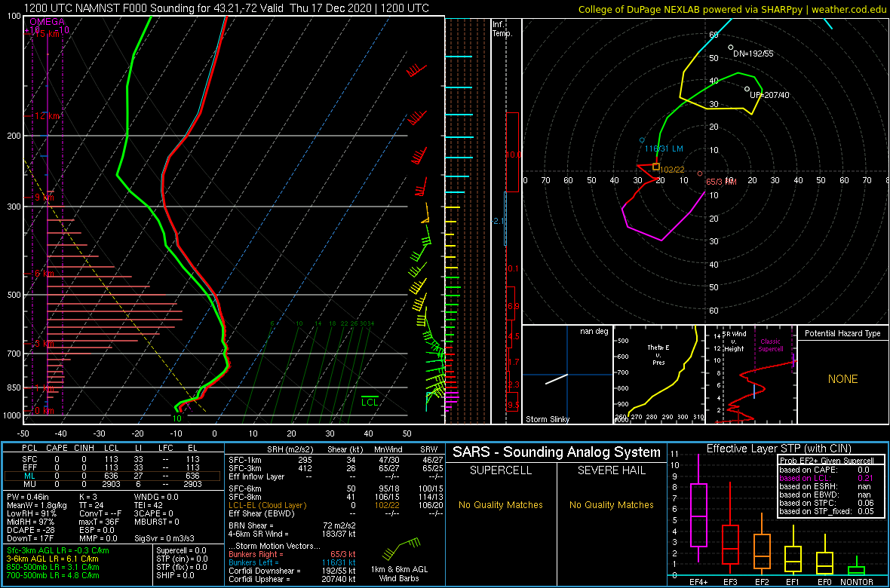
Task: Click the orange storm motion square on hodograph
Action: click(656, 167)
